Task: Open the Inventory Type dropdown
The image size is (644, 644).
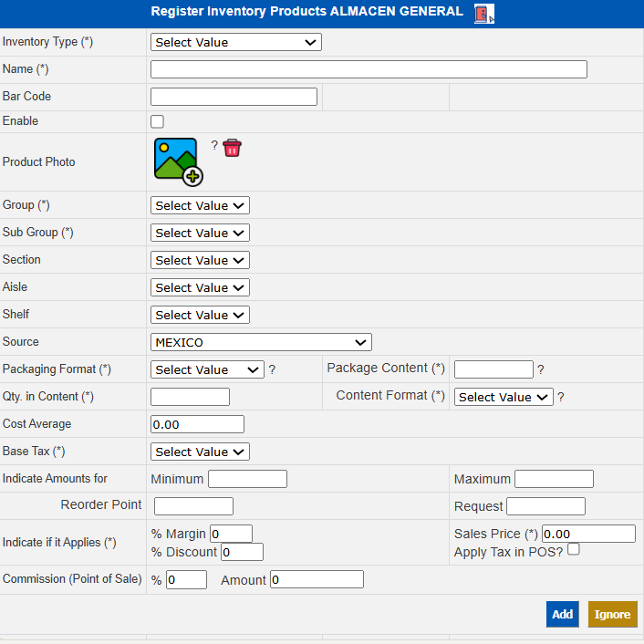Action: (235, 42)
